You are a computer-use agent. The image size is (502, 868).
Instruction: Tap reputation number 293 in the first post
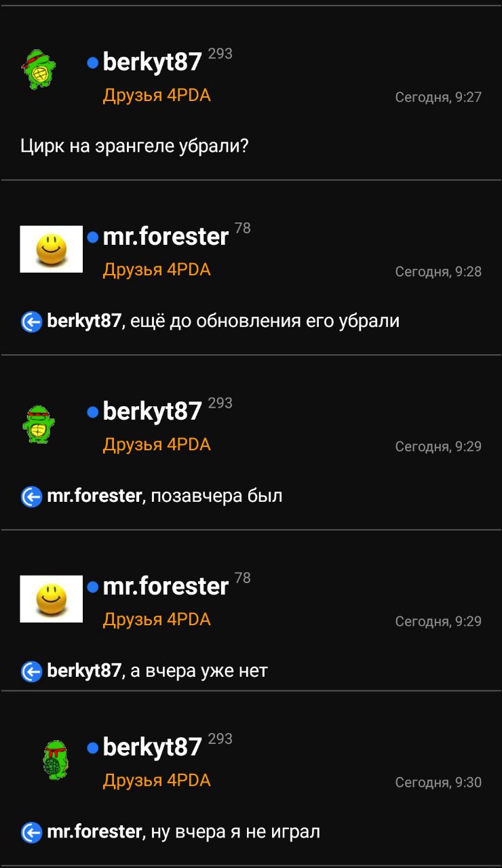click(x=220, y=54)
